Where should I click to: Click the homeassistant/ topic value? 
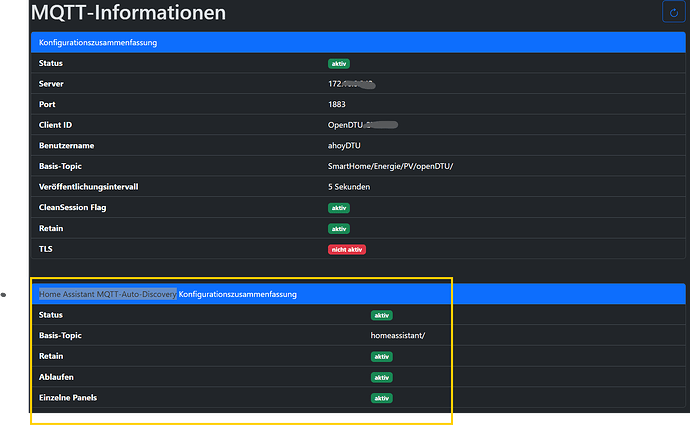point(398,335)
